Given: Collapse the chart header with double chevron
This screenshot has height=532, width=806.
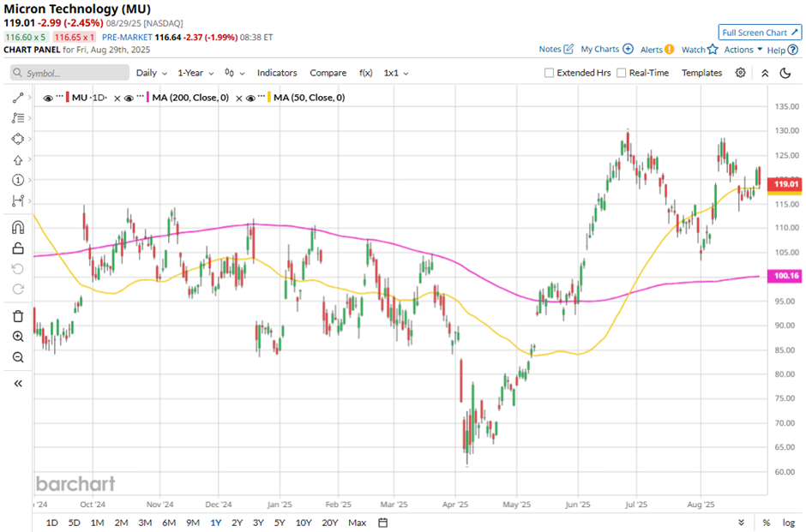Looking at the screenshot, I should pos(765,73).
